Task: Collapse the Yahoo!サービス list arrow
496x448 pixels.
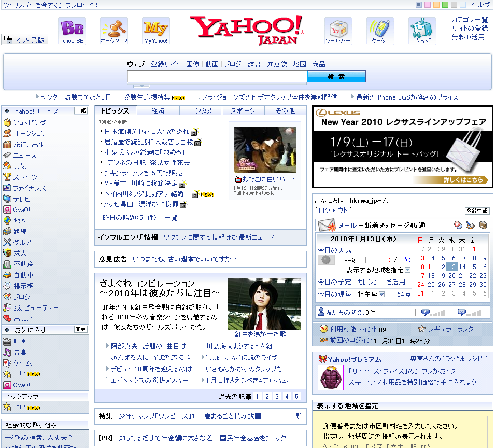Action: pyautogui.click(x=6, y=111)
